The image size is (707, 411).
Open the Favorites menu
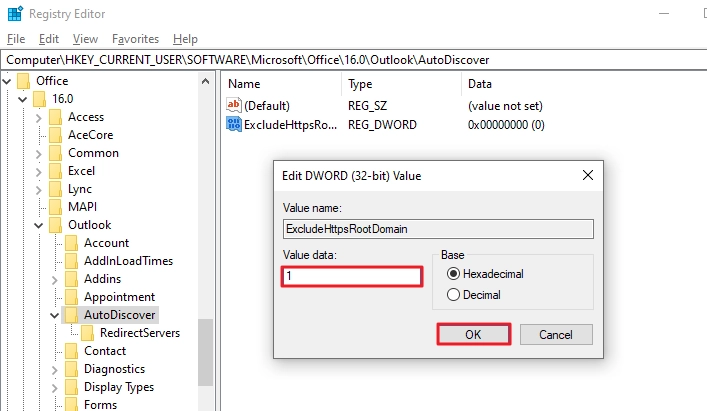[135, 39]
